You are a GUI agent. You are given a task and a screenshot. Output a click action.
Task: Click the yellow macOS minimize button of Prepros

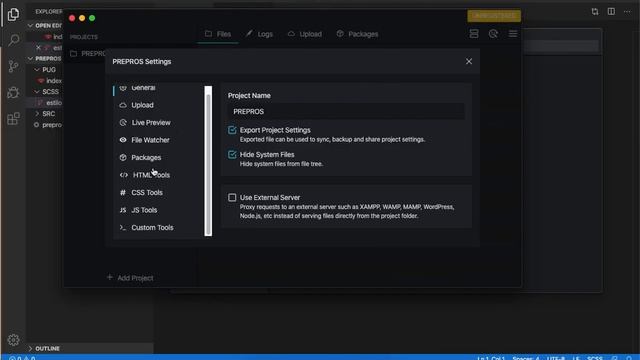82,18
